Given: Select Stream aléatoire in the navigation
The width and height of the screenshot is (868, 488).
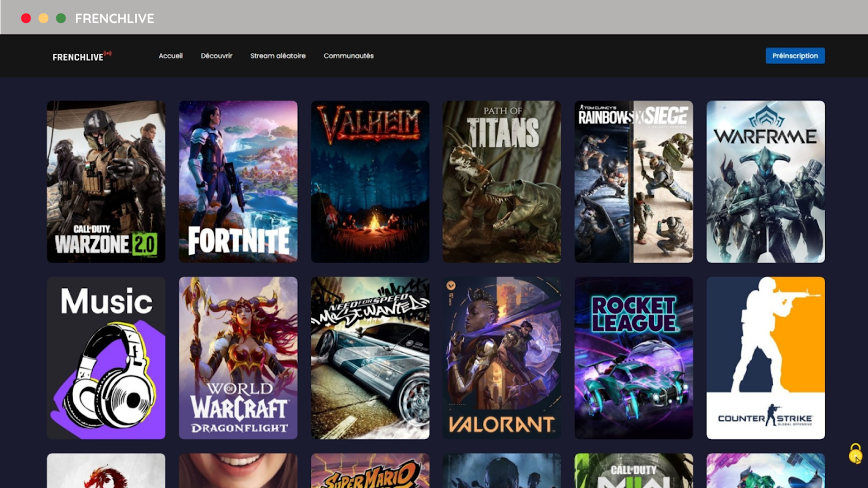Looking at the screenshot, I should coord(278,56).
